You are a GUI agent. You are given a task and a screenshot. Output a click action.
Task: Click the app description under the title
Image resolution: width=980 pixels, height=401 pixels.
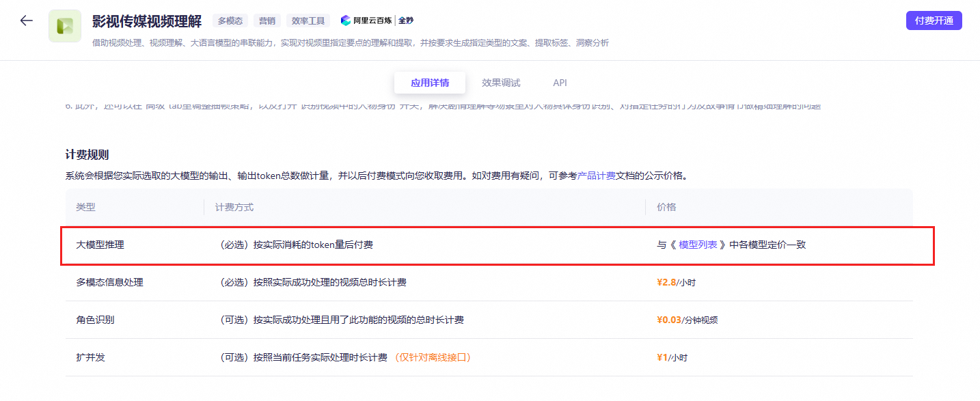pyautogui.click(x=351, y=43)
